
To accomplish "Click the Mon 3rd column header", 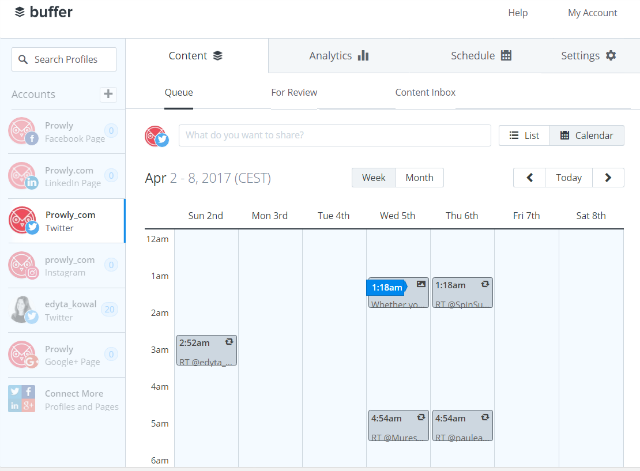I will (269, 216).
